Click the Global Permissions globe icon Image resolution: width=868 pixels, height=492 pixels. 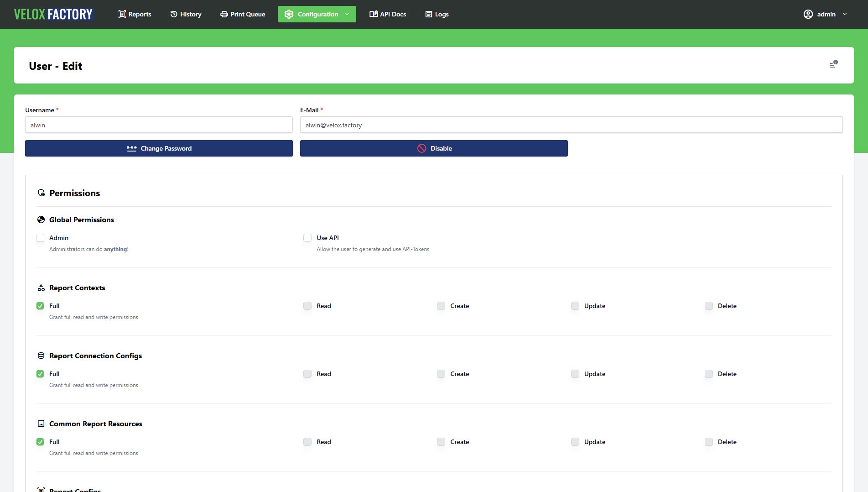pyautogui.click(x=41, y=220)
